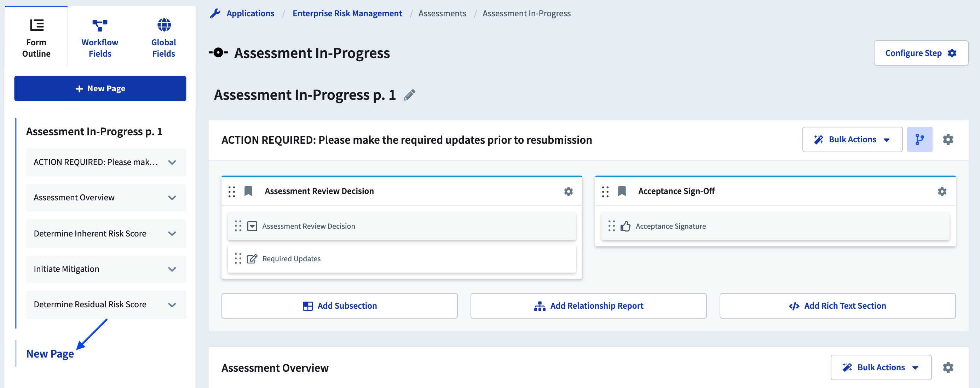Image resolution: width=980 pixels, height=388 pixels.
Task: Expand Initiate Mitigation chevron in outline
Action: 172,269
